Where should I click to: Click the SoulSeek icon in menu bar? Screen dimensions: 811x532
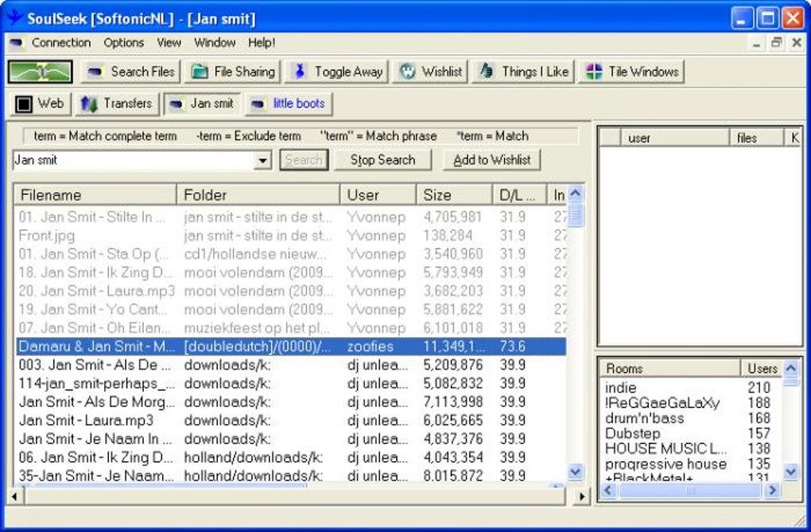pos(16,43)
